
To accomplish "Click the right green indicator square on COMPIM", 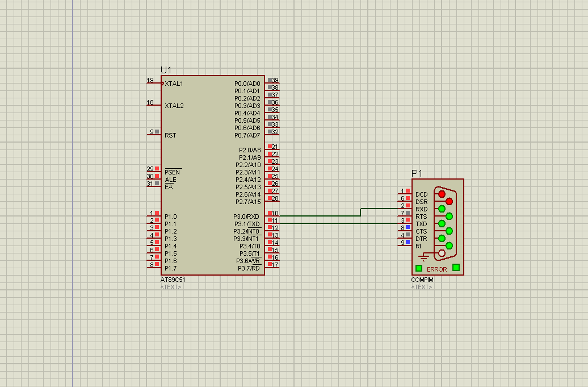I will 456,267.
